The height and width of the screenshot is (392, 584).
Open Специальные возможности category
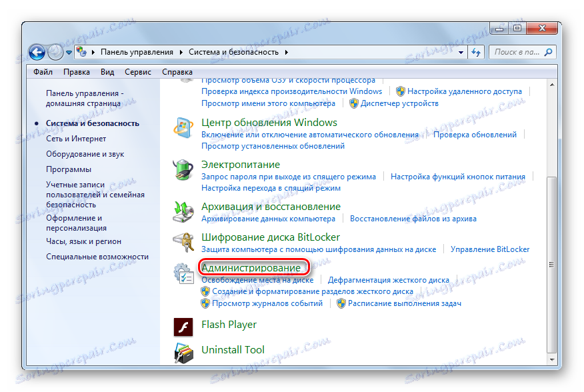pos(97,257)
